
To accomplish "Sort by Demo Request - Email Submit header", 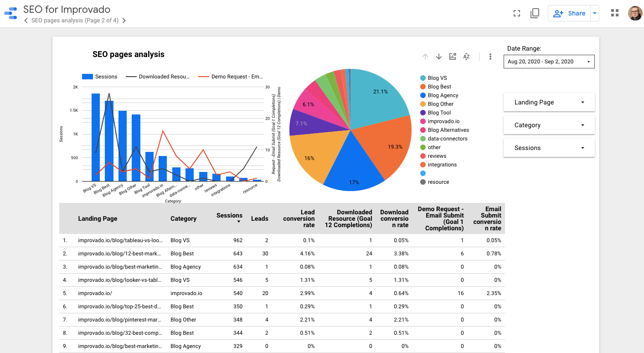I will coord(441,218).
